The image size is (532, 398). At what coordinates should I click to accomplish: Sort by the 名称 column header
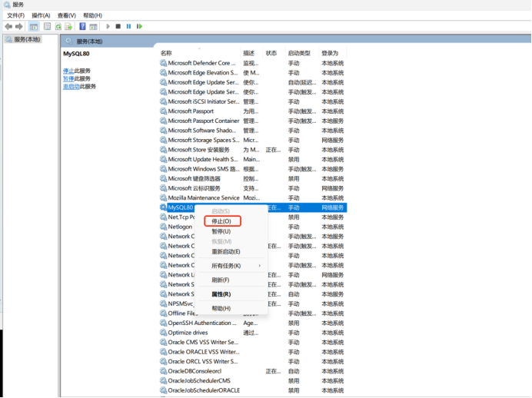coord(166,53)
